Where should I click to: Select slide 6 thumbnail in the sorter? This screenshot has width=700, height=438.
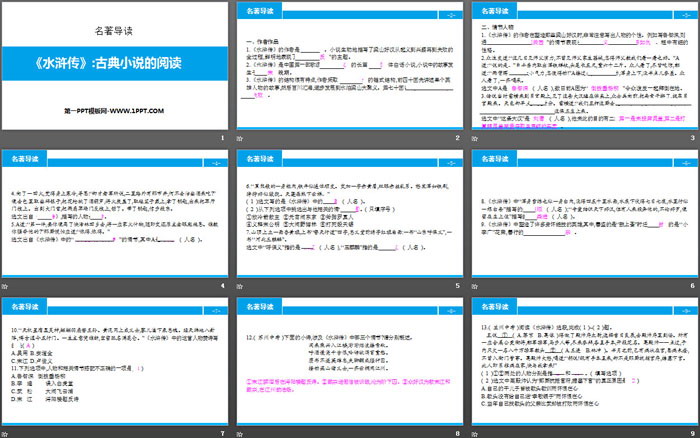pos(585,214)
